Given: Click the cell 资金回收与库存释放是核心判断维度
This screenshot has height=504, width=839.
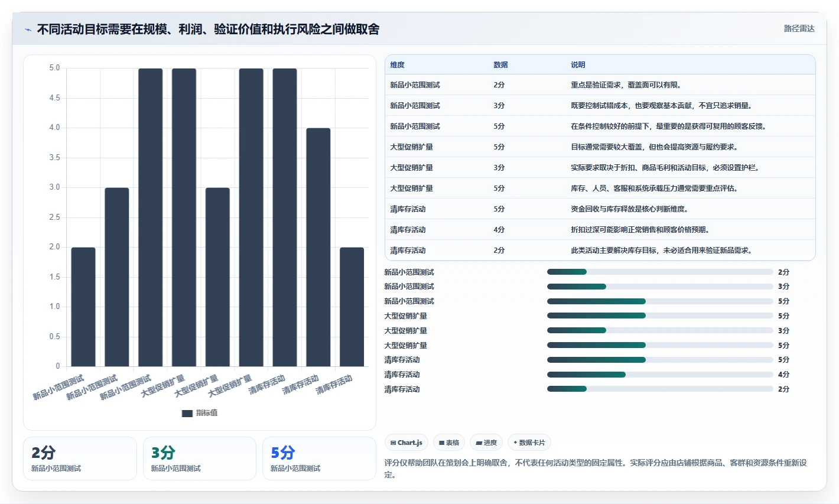Looking at the screenshot, I should click(x=629, y=209).
